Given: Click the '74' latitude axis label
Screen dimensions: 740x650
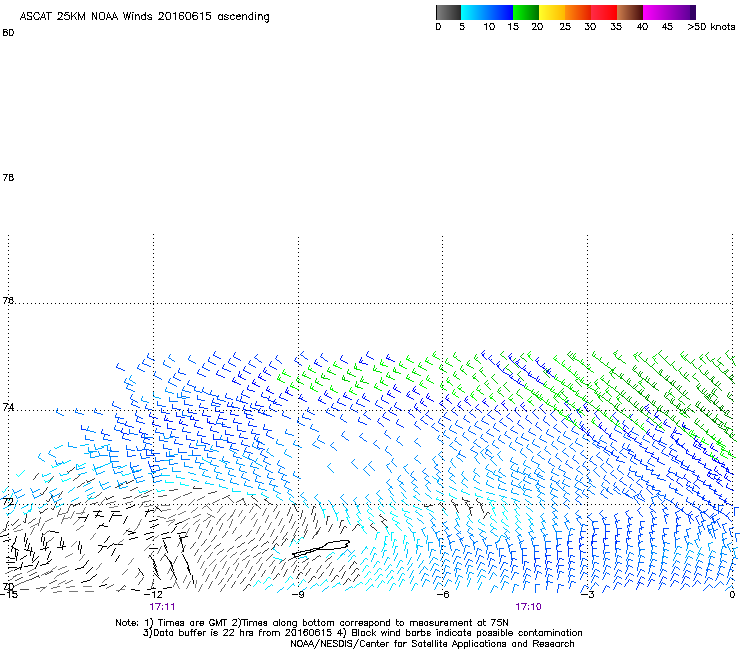Looking at the screenshot, I should coord(8,407).
